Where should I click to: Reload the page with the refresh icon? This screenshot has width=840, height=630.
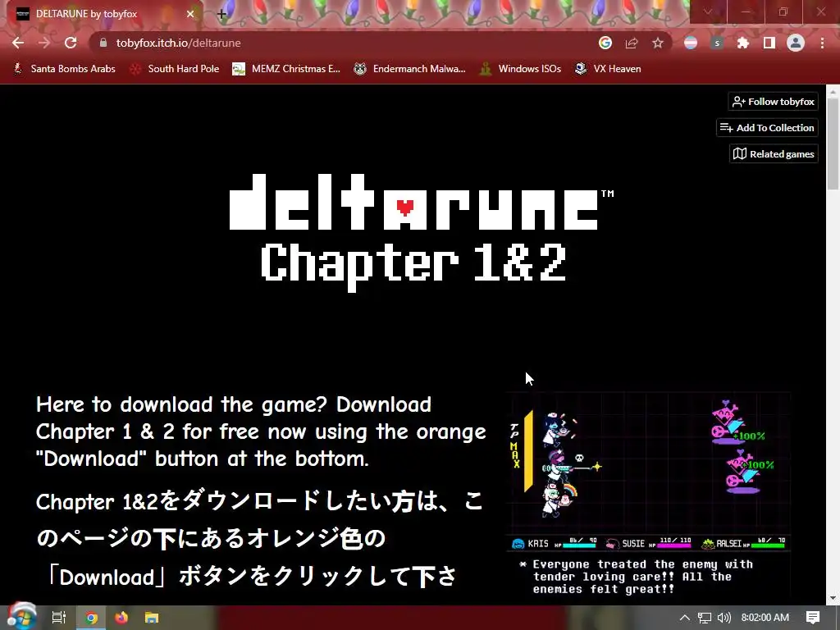(71, 43)
